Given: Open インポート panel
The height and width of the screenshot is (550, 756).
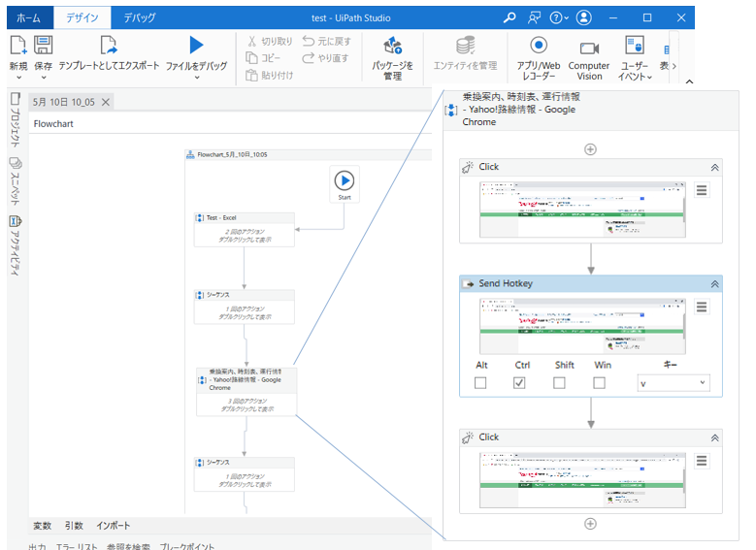Looking at the screenshot, I should [x=113, y=526].
